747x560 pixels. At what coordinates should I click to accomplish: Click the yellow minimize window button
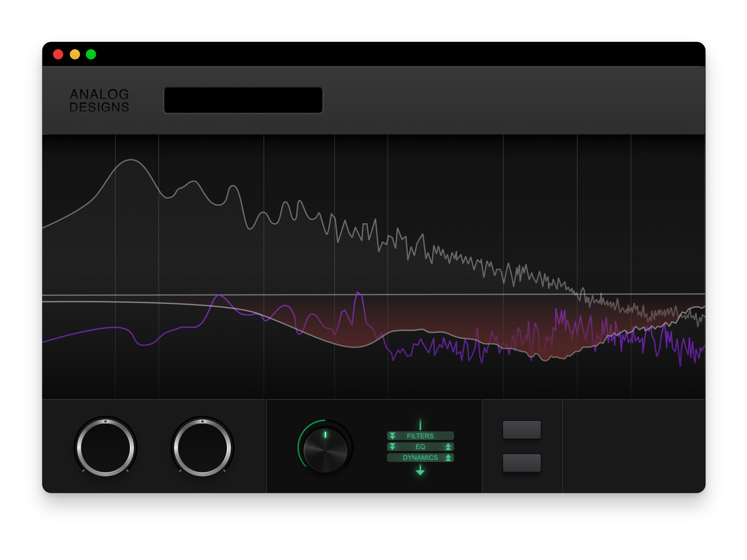75,54
